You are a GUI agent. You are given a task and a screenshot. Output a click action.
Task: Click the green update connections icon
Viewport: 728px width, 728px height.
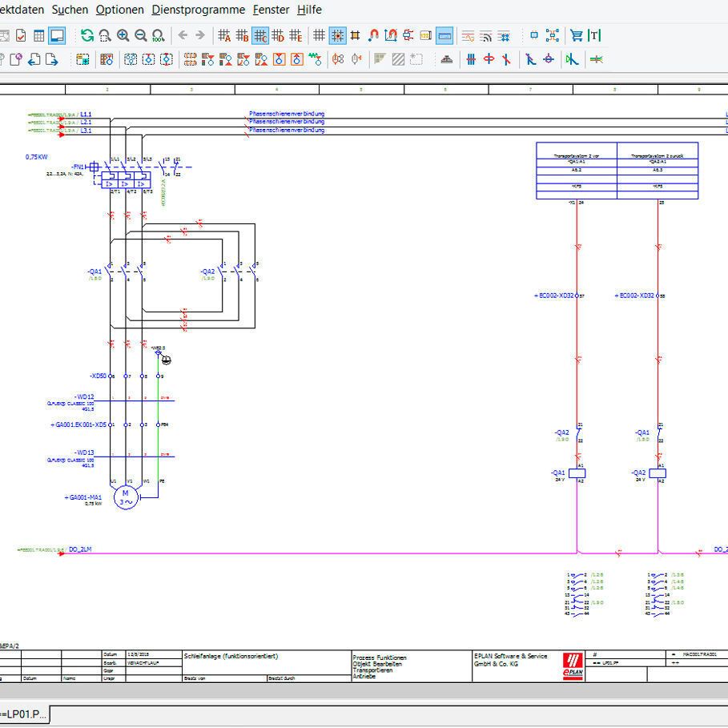click(x=86, y=35)
